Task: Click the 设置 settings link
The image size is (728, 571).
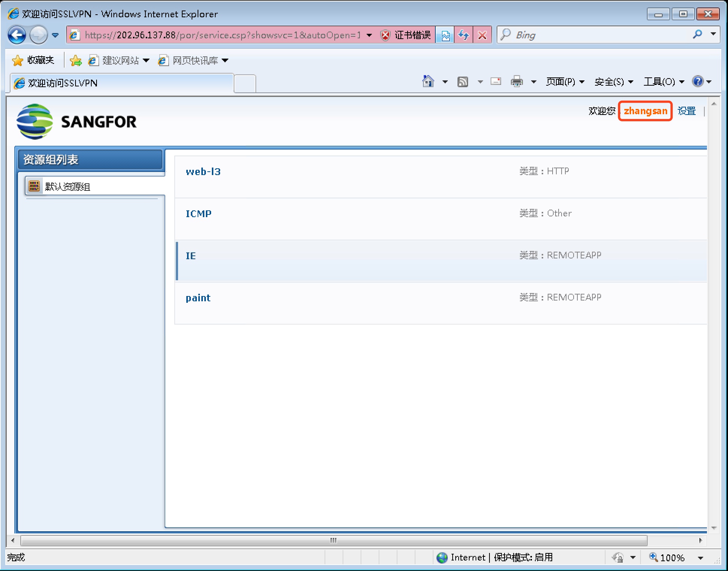Action: coord(687,111)
